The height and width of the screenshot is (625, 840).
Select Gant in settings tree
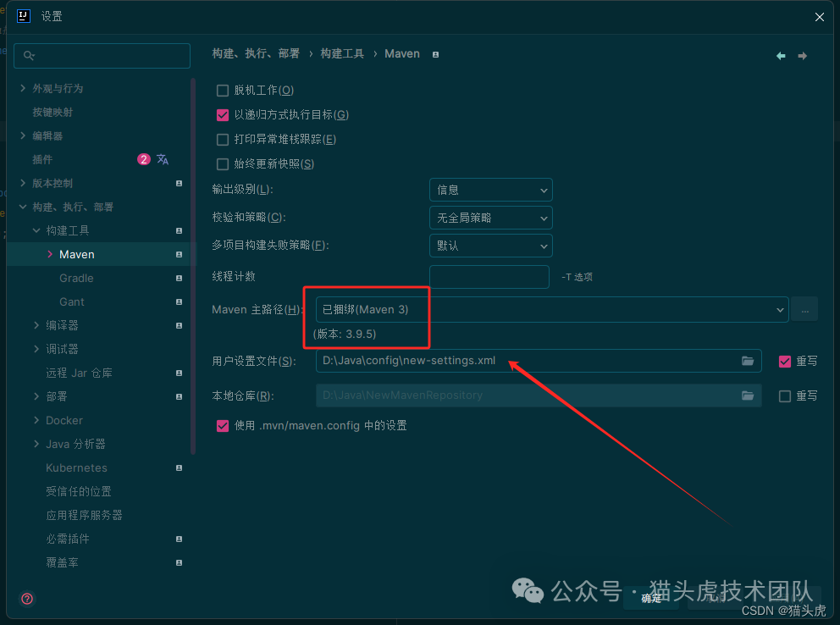72,301
